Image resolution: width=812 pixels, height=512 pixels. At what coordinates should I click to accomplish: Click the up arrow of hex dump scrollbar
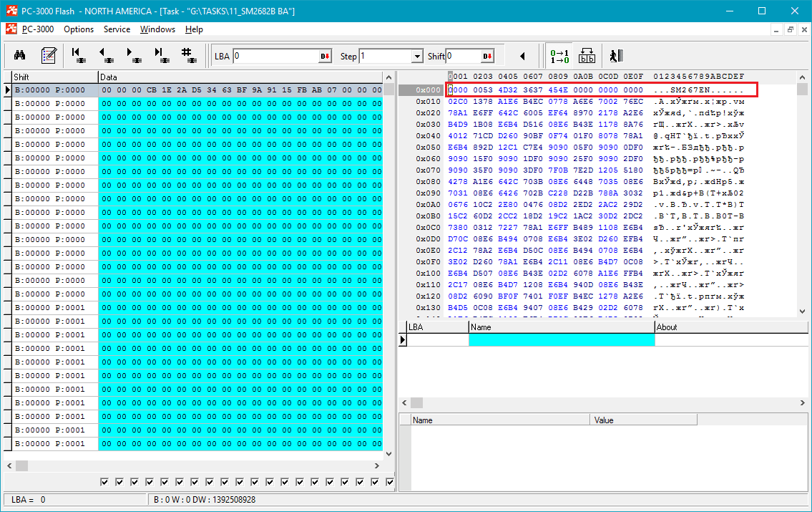802,77
